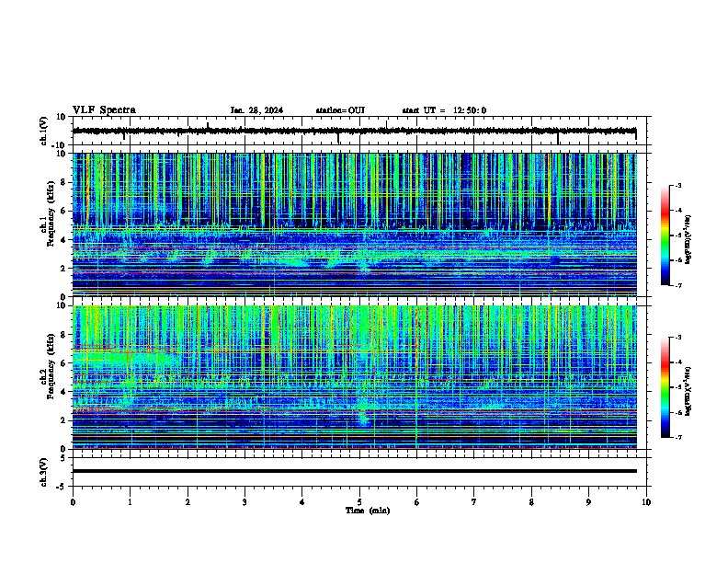Click the "Time (min)" axis label
This screenshot has width=728, height=563.
[368, 511]
